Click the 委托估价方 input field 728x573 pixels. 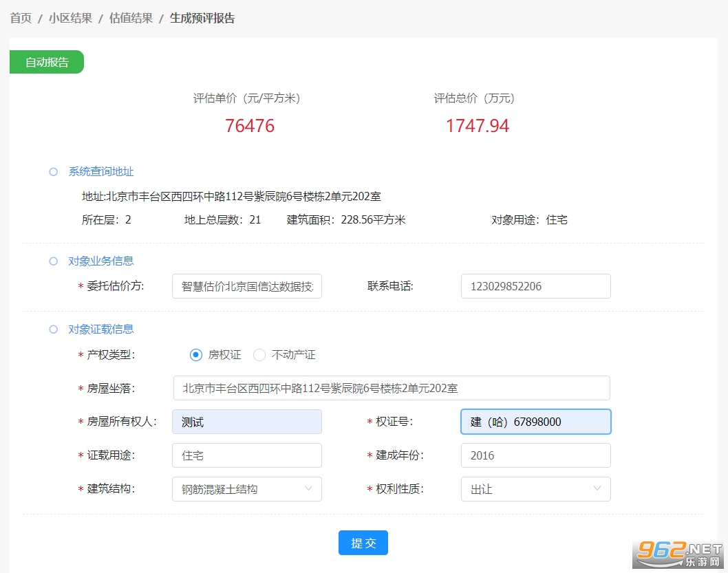tap(246, 286)
